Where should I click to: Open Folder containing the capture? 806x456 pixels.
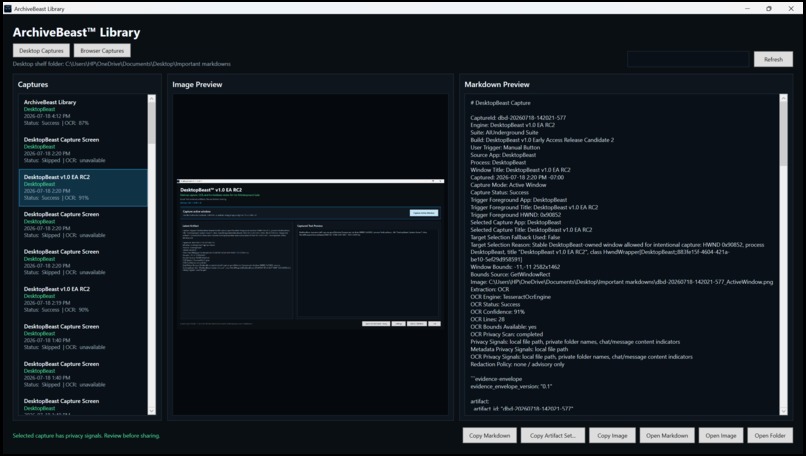pyautogui.click(x=770, y=435)
